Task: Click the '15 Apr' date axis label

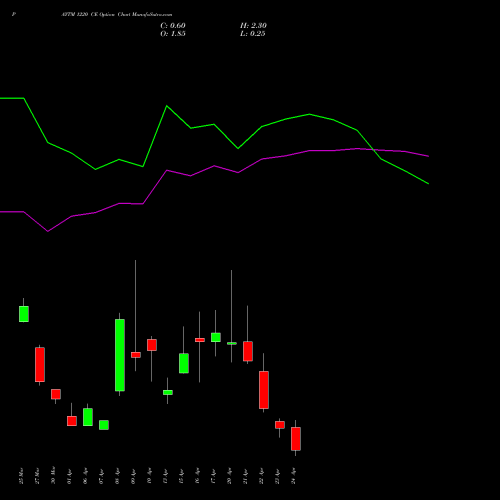Action: 181,476
